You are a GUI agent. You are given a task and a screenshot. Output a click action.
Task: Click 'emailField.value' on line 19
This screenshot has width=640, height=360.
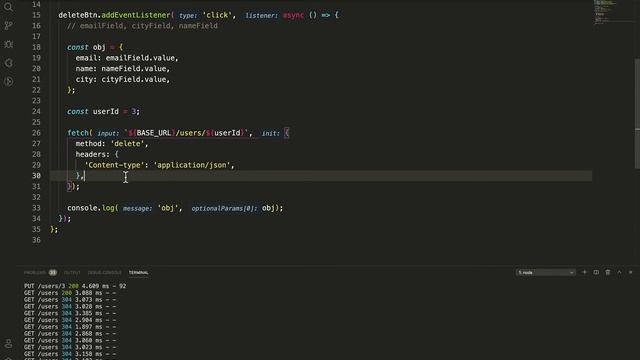click(x=140, y=58)
